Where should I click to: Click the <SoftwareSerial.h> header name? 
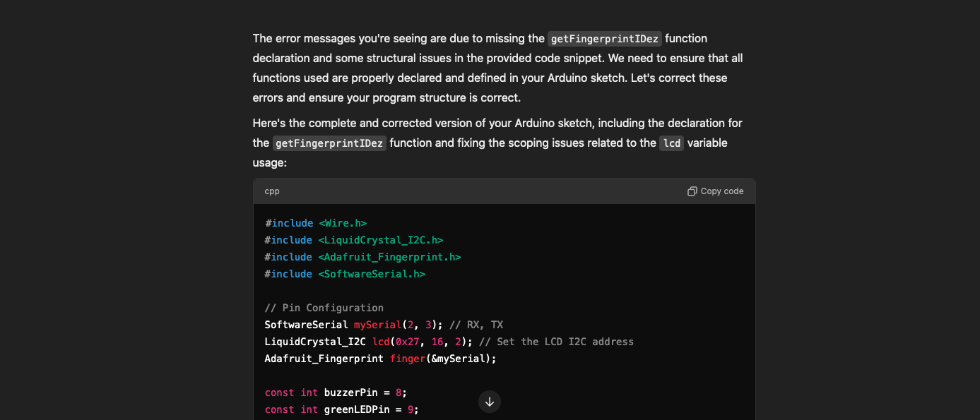tap(372, 274)
